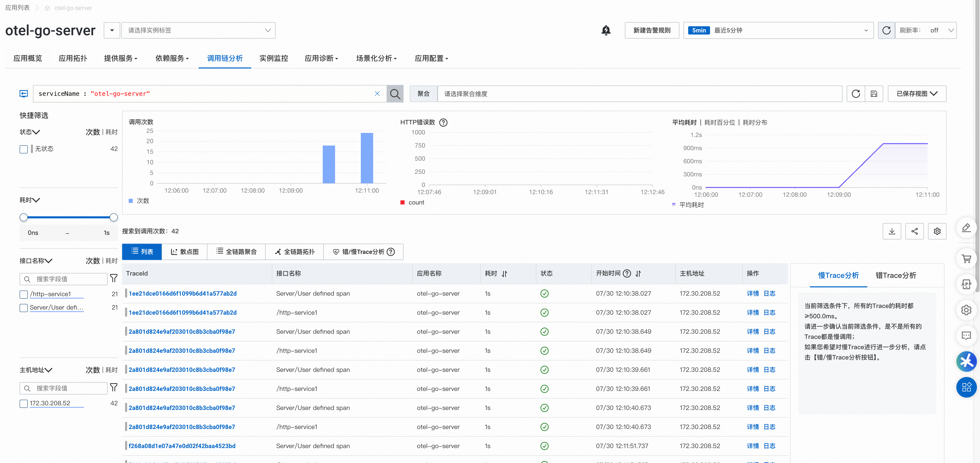The height and width of the screenshot is (463, 980).
Task: Collapse the 接口名称 filter section
Action: point(36,261)
